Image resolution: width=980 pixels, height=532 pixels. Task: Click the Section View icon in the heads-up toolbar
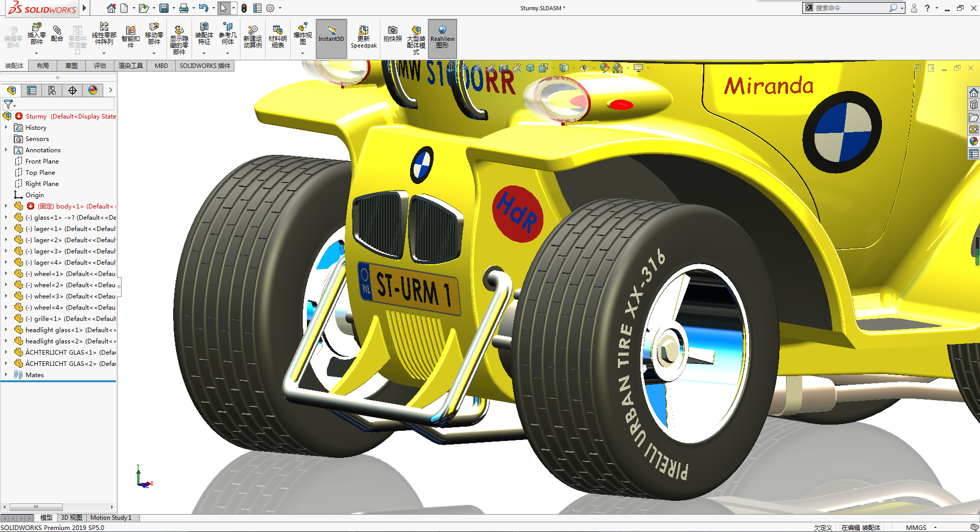pyautogui.click(x=504, y=68)
